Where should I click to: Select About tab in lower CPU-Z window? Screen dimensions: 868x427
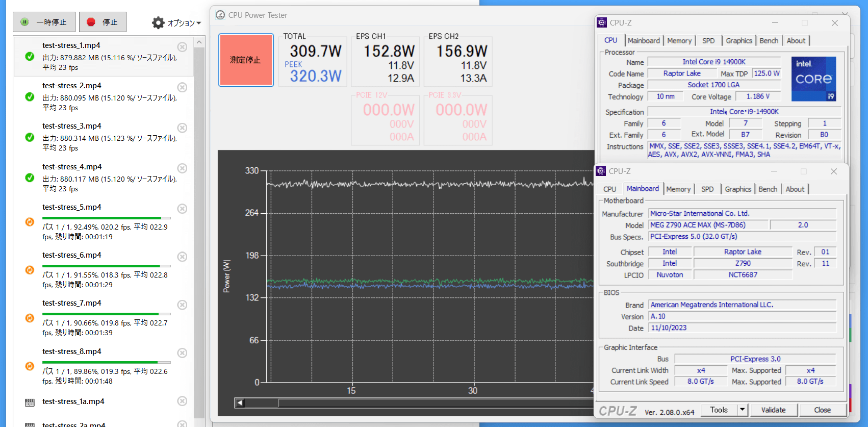[x=795, y=189]
